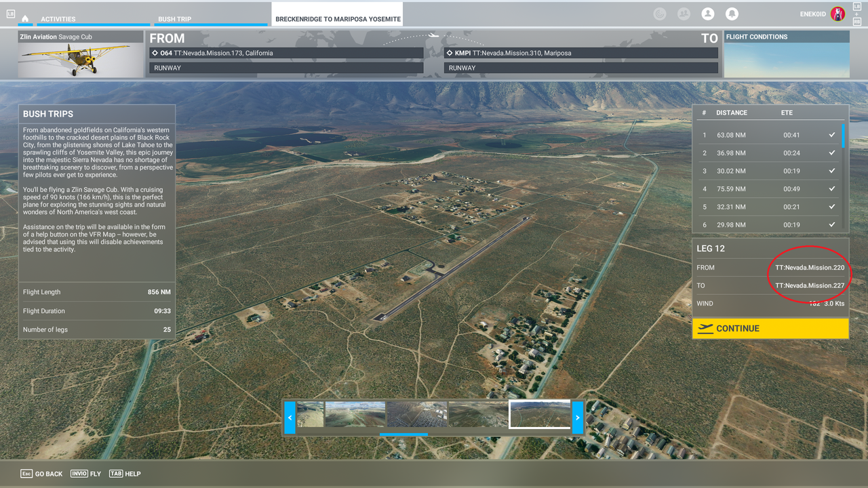Click the TO airport field KMPI

tap(581, 53)
